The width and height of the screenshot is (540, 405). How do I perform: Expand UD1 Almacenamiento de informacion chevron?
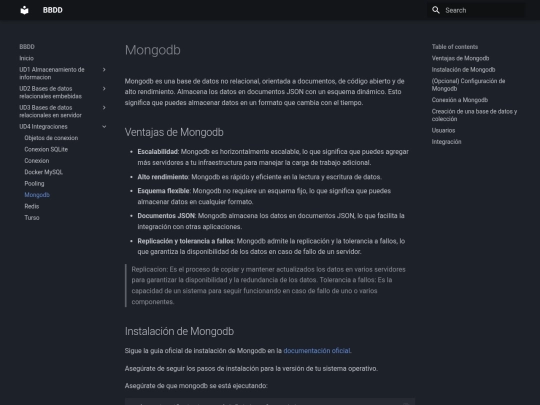click(x=104, y=70)
